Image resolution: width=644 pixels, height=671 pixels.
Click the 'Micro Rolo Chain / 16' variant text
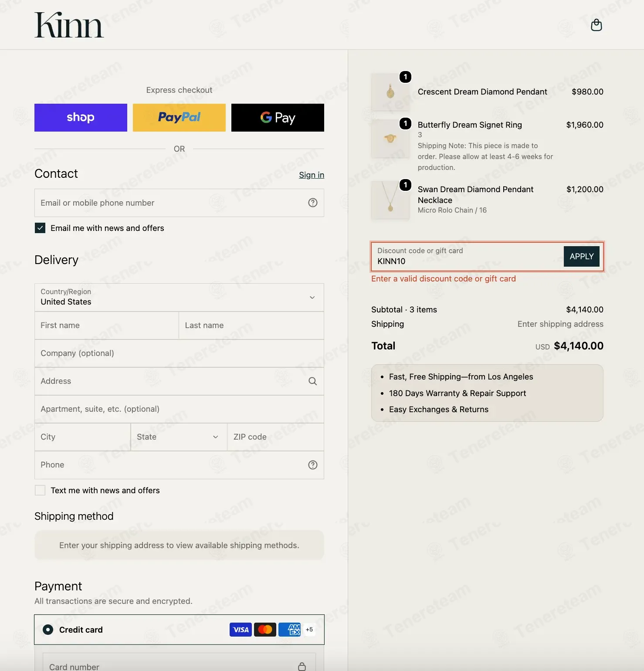click(x=452, y=210)
